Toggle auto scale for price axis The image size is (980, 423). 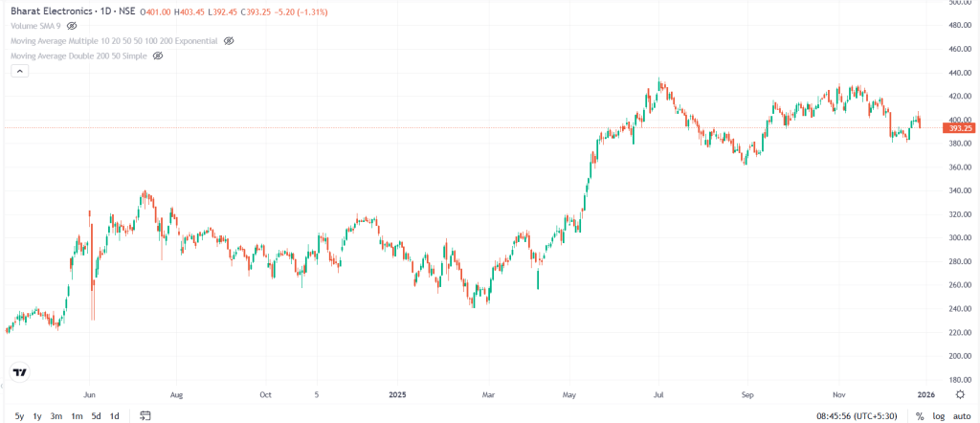pyautogui.click(x=961, y=416)
